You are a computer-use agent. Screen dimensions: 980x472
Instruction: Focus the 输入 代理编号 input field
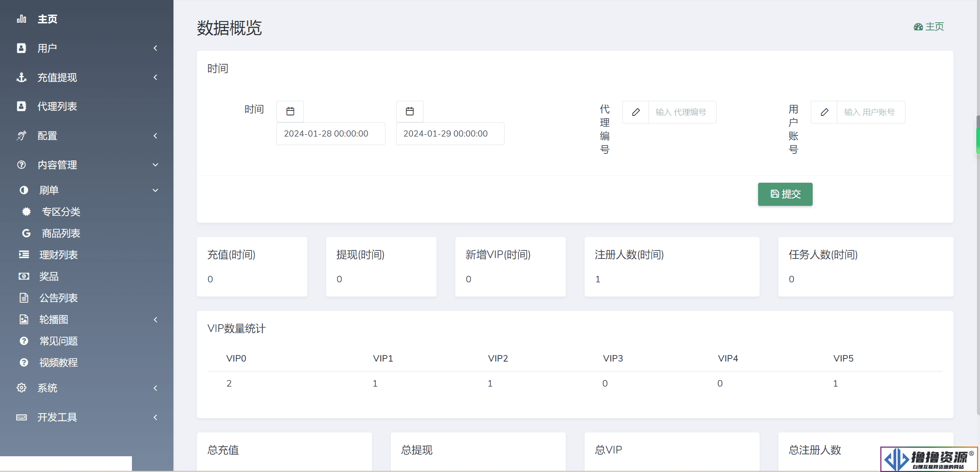[x=682, y=112]
